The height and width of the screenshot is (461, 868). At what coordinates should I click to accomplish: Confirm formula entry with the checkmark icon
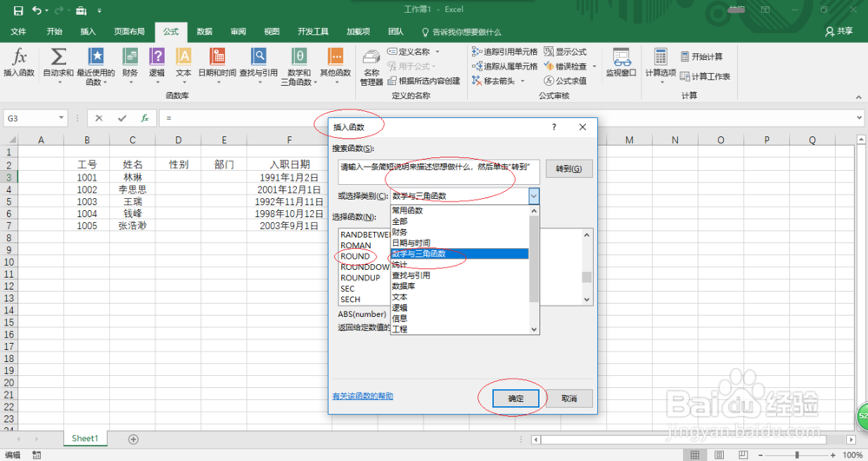tap(122, 118)
